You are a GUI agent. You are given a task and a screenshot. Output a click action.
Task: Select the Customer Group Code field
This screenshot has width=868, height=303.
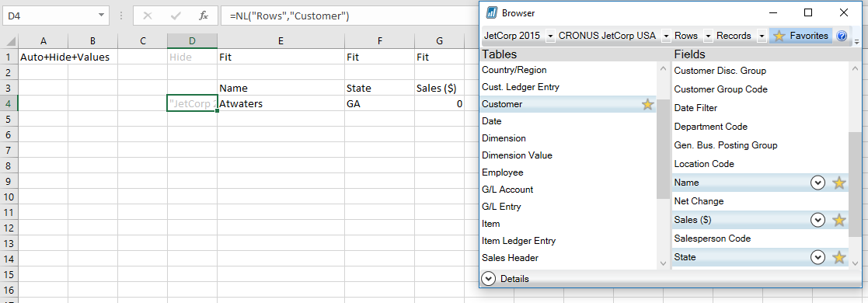(760, 89)
